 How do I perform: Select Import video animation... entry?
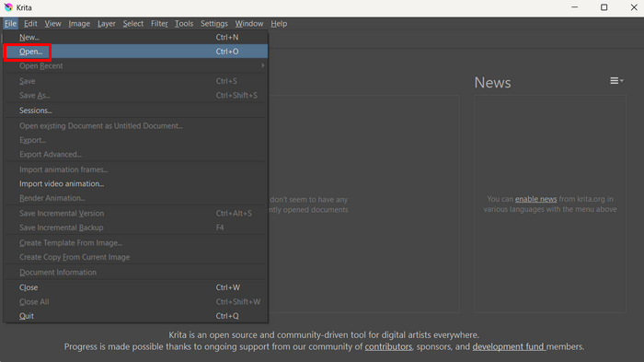[135, 183]
